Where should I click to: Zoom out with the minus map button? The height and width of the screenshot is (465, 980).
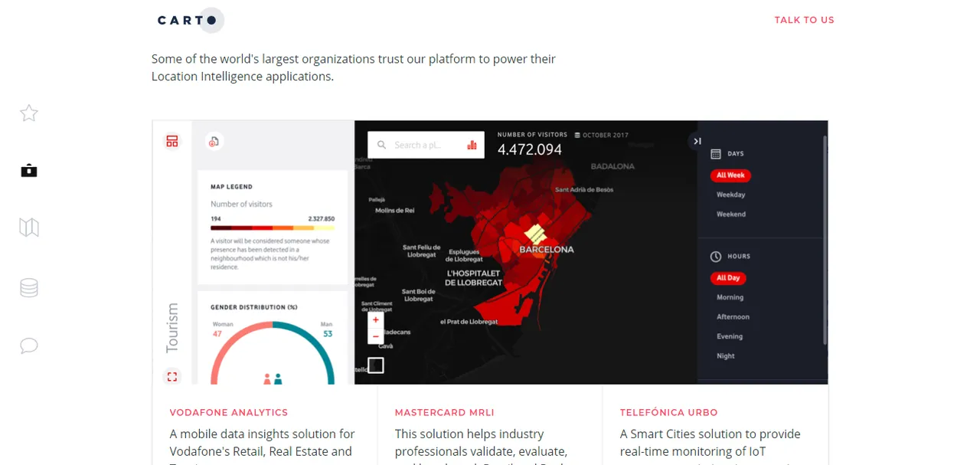coord(376,336)
